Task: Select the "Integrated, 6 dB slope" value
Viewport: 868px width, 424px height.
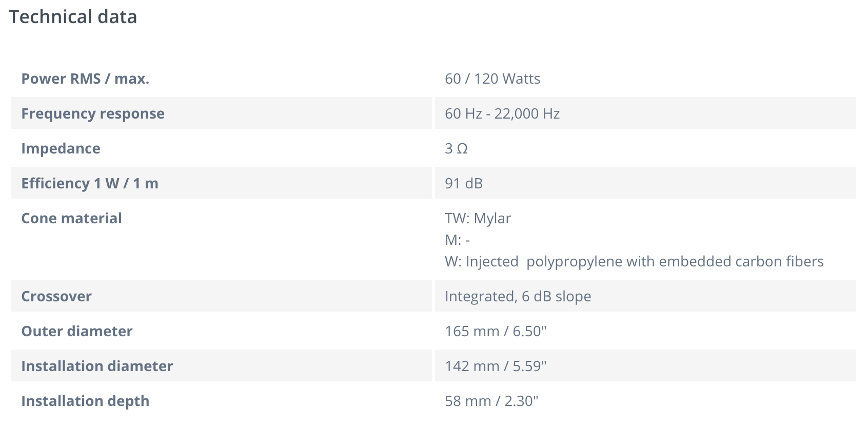Action: tap(518, 296)
